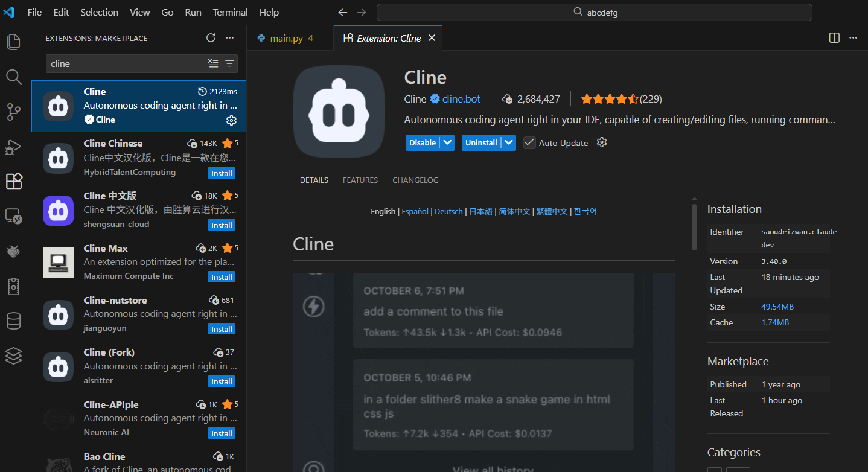This screenshot has width=868, height=472.
Task: Open editor more actions menu
Action: click(x=853, y=38)
